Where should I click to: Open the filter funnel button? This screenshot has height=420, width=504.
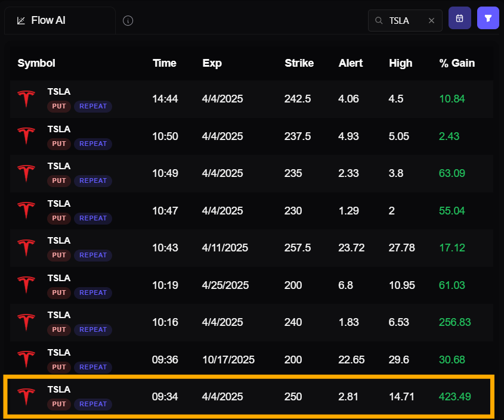488,18
